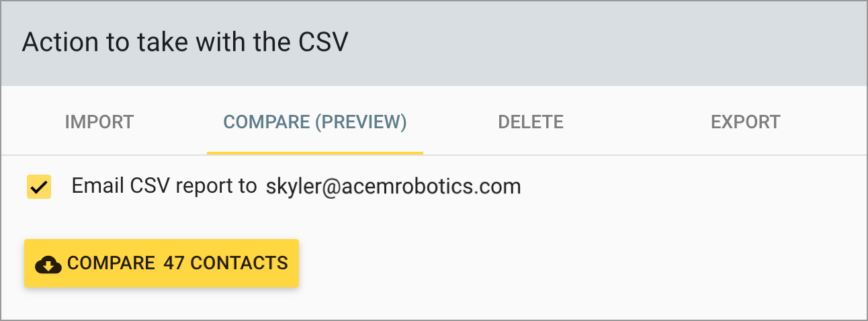Click the gray header bar of the dialog
The width and height of the screenshot is (868, 321).
[x=605, y=43]
